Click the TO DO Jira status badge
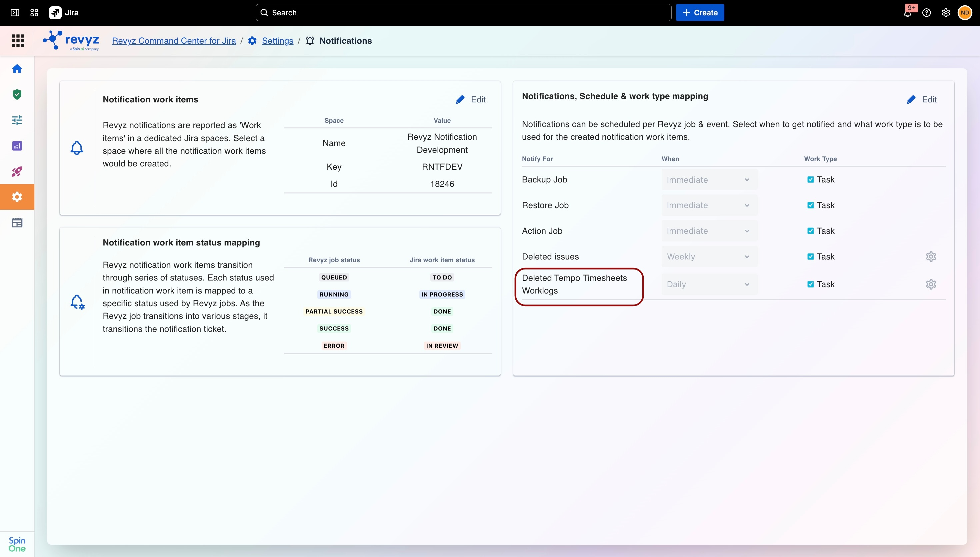980x557 pixels. coord(442,277)
